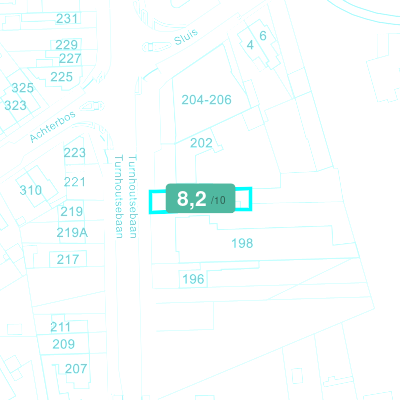Click house number 225

coord(61,77)
